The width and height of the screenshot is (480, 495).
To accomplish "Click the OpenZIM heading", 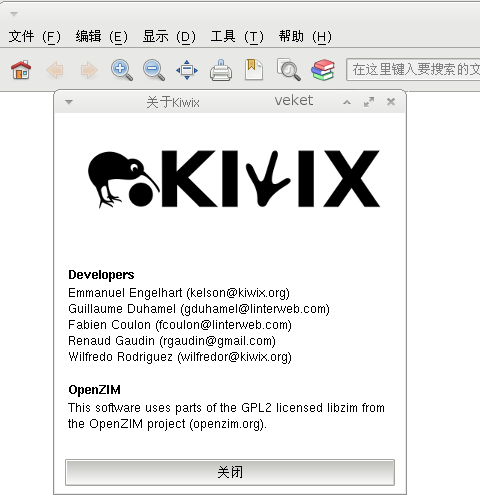I will [94, 390].
